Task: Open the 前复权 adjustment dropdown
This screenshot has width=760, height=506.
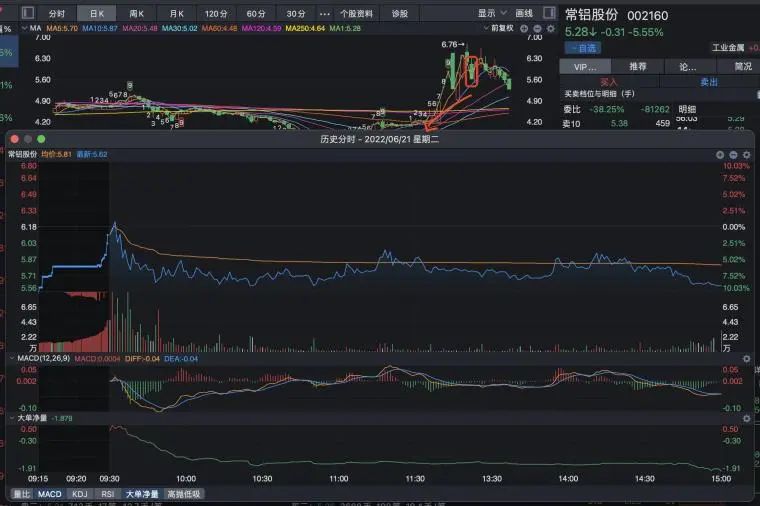Action: 499,28
